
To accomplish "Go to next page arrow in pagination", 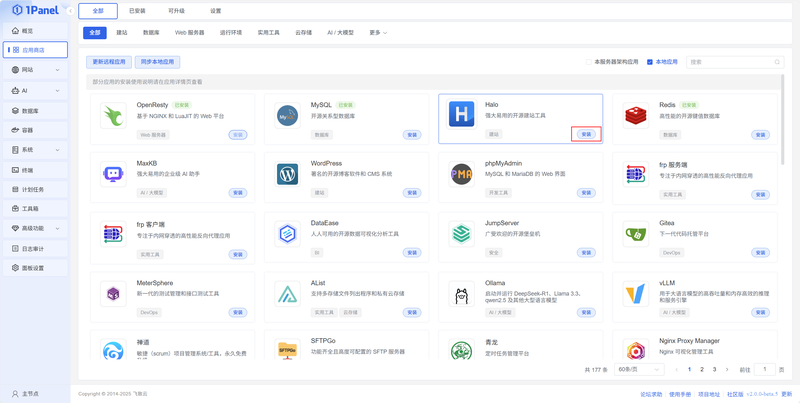I will (727, 369).
